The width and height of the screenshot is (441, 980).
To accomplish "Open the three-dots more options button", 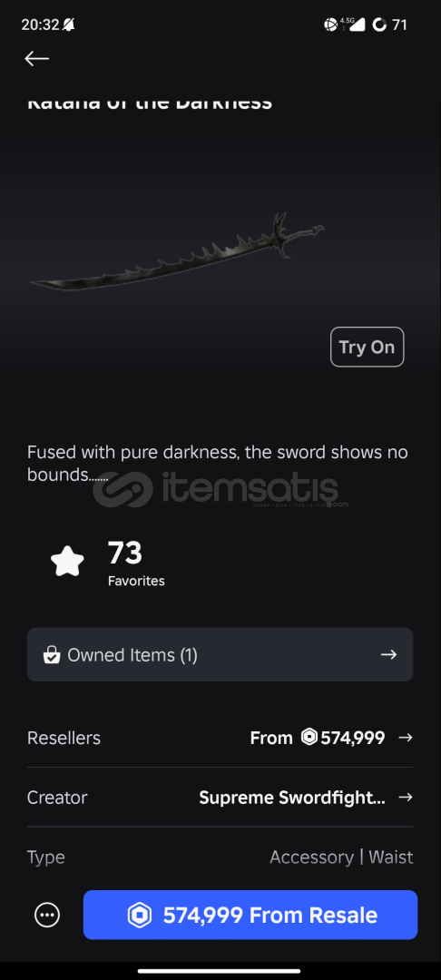I will (x=47, y=915).
